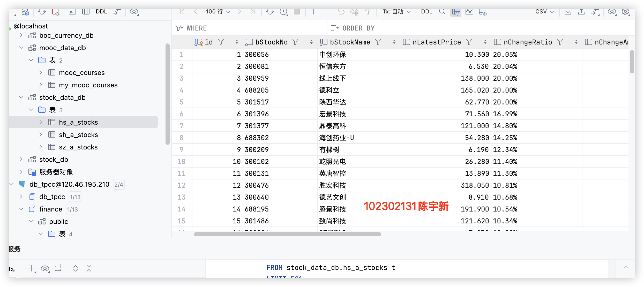Open grid settings gear icon

625,12
